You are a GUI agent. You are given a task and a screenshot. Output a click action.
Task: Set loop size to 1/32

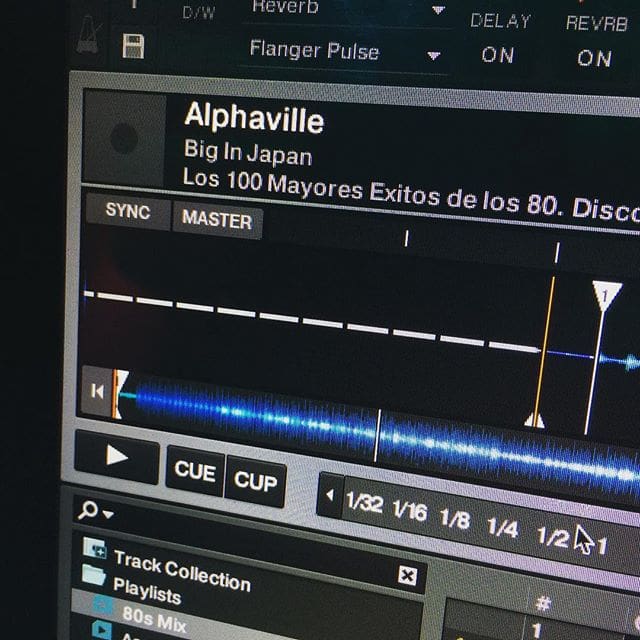[x=364, y=502]
